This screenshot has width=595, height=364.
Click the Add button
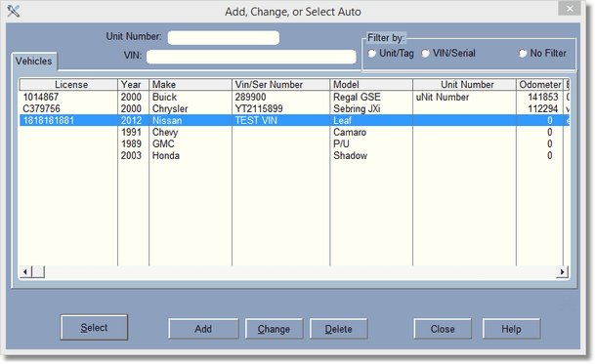(203, 329)
